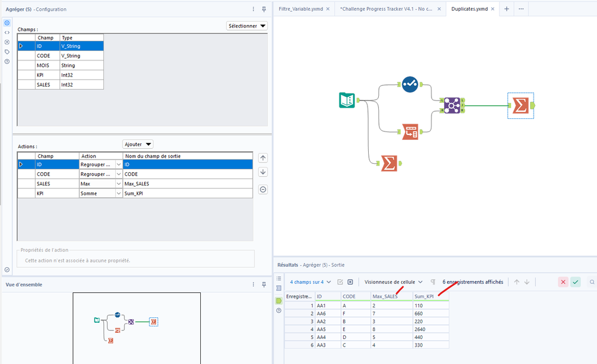Viewport: 597px width, 364px height.
Task: Show the results messages list icon
Action: click(x=278, y=279)
